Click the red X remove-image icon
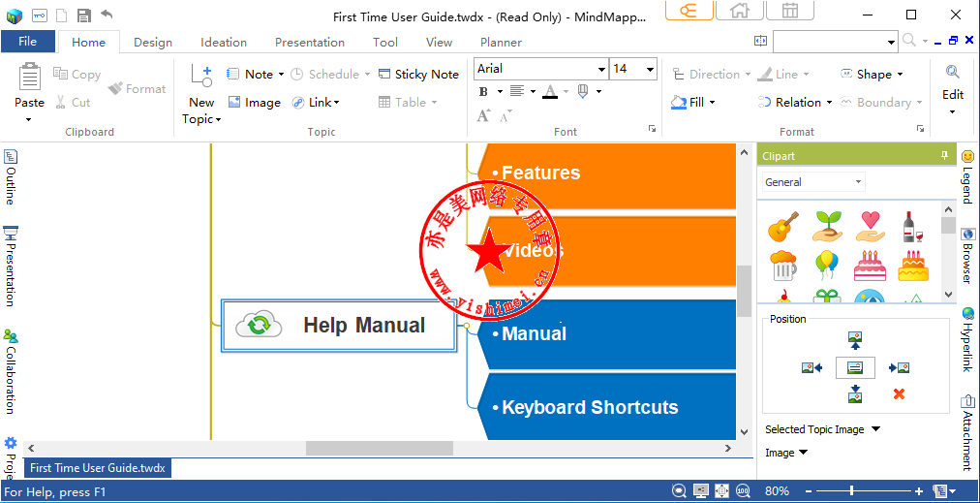Screen dimensions: 980x503 [x=899, y=393]
